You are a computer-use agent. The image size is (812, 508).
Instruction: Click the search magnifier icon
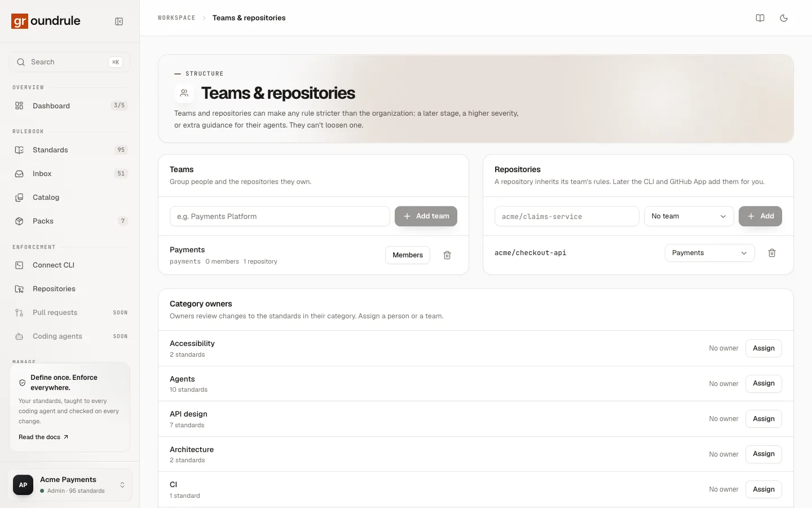[x=21, y=62]
